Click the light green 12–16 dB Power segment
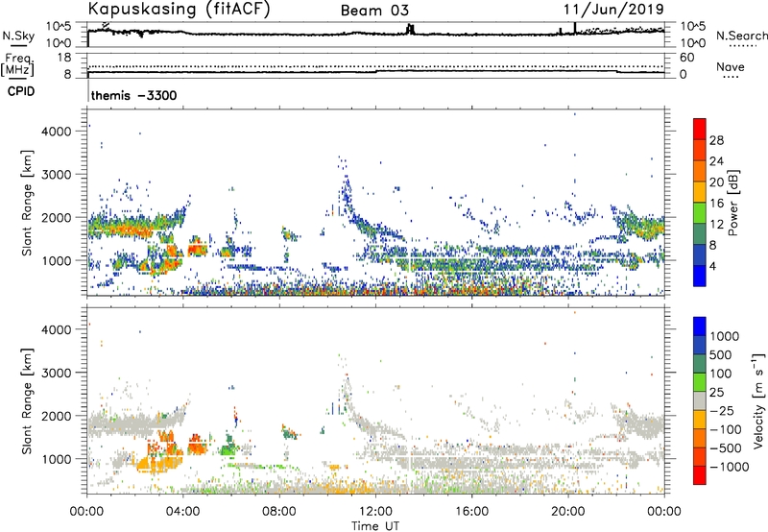768x532 pixels. [700, 213]
